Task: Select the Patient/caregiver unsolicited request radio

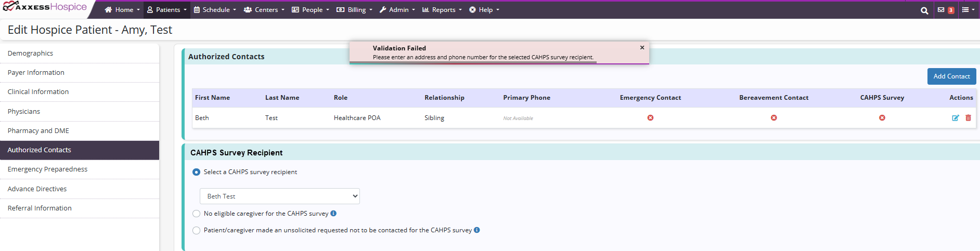Action: click(x=196, y=230)
